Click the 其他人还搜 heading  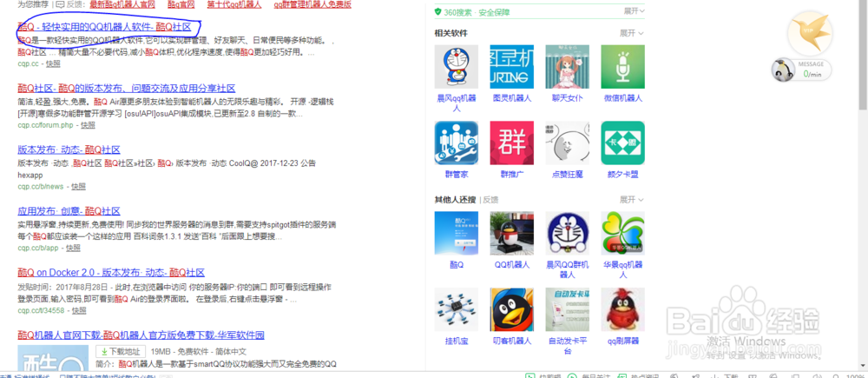click(x=457, y=200)
